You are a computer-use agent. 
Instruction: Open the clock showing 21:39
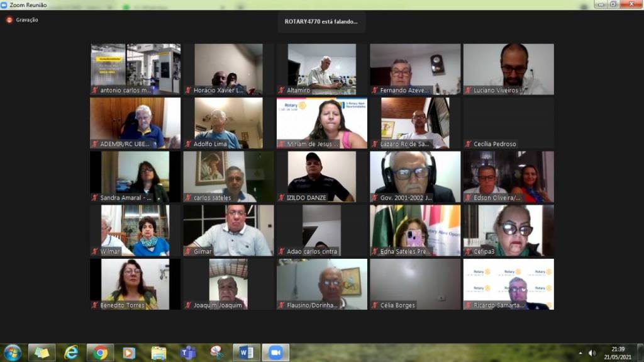coord(618,353)
